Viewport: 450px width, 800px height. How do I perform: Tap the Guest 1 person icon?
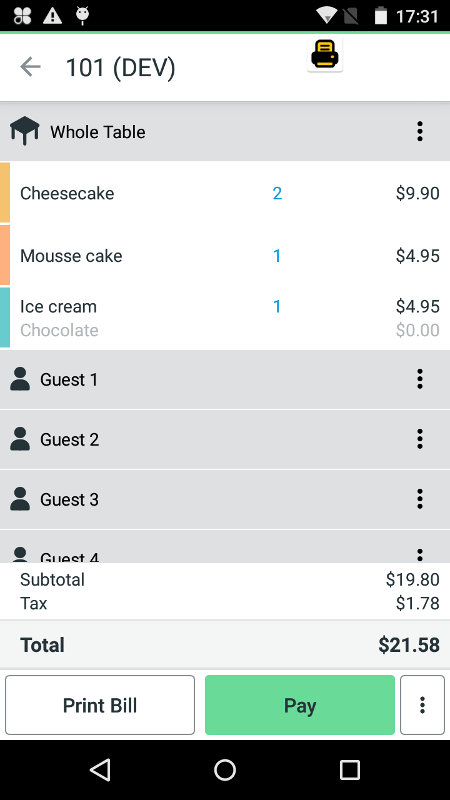[x=20, y=379]
